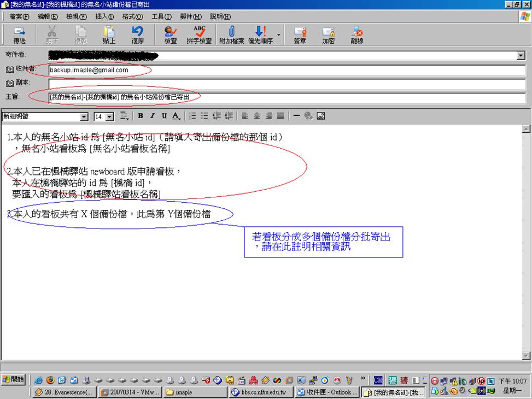Screen dimensions: 532x399
Task: Expand the sender (寄件者) account dropdown
Action: coord(521,55)
